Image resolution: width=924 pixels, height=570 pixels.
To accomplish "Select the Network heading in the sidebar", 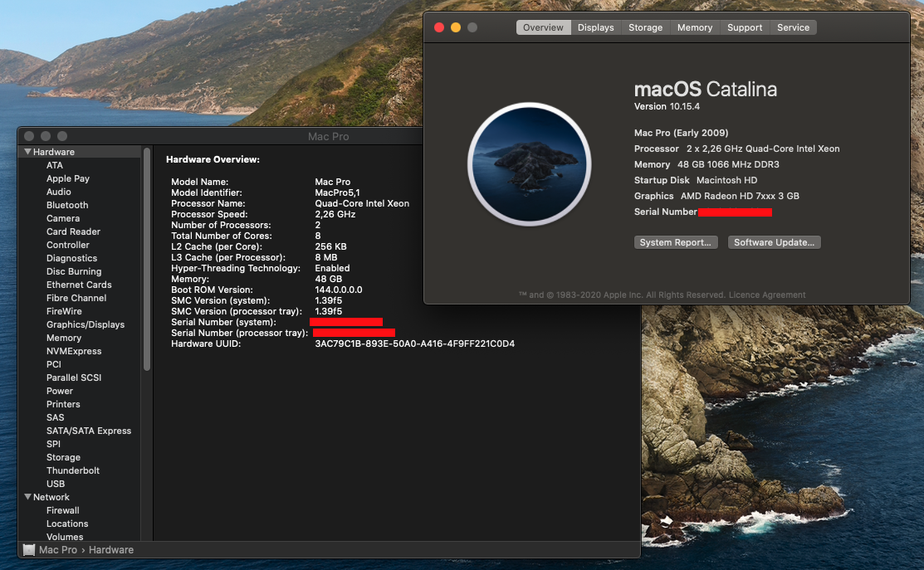I will pos(51,497).
